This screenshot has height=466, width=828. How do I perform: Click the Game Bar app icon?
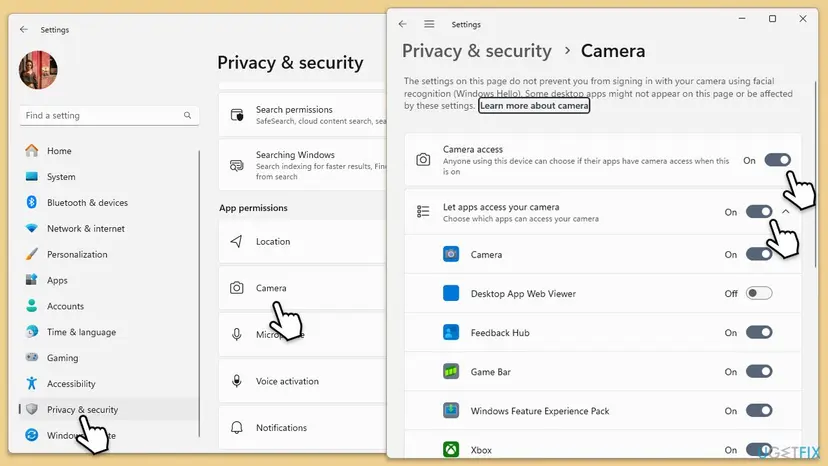coord(451,371)
